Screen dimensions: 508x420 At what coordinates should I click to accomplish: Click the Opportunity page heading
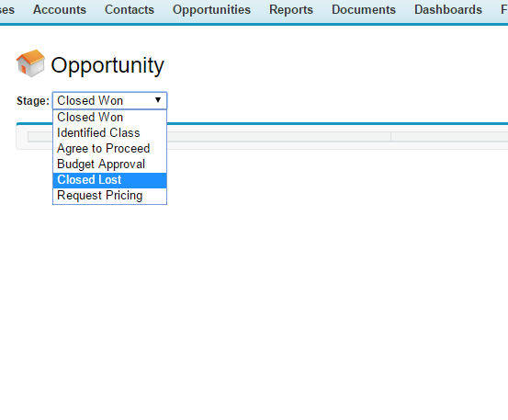pos(107,65)
